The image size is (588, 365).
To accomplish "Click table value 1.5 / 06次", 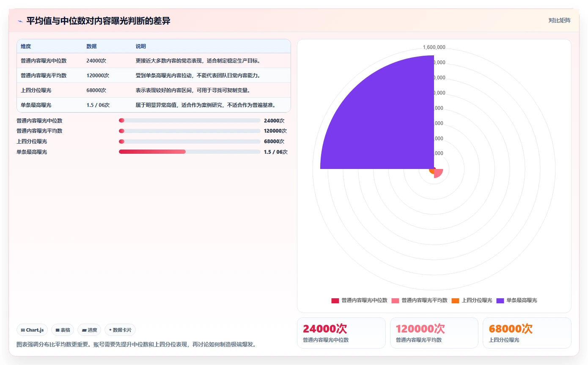I will 98,105.
